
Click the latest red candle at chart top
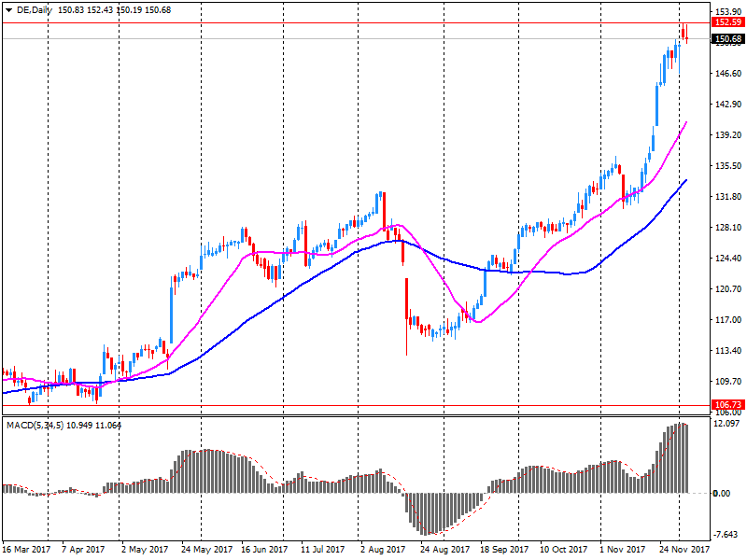coord(684,33)
